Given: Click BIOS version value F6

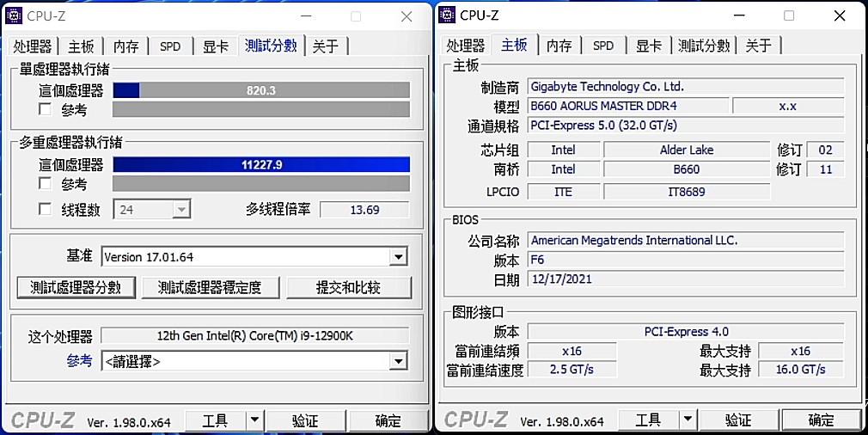Looking at the screenshot, I should tap(686, 260).
